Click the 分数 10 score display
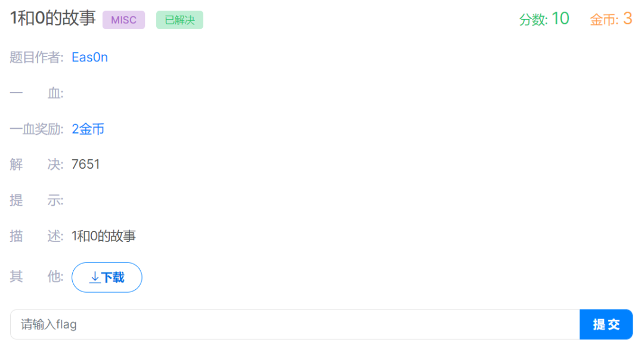644x353 pixels. tap(544, 19)
